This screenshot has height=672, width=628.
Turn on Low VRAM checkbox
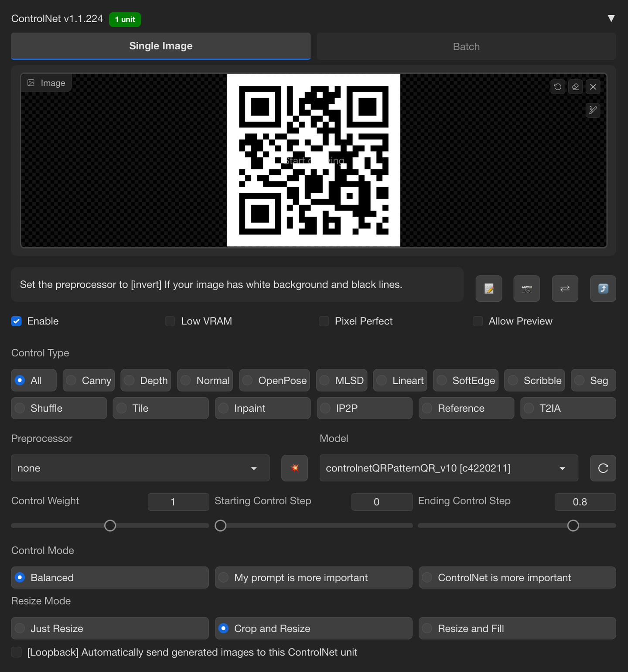(x=170, y=321)
